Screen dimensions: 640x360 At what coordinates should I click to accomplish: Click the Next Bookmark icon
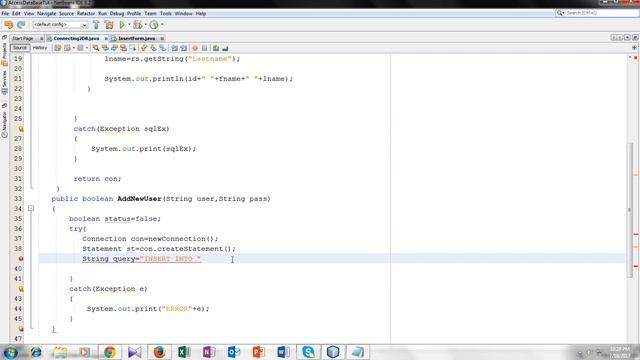click(153, 48)
